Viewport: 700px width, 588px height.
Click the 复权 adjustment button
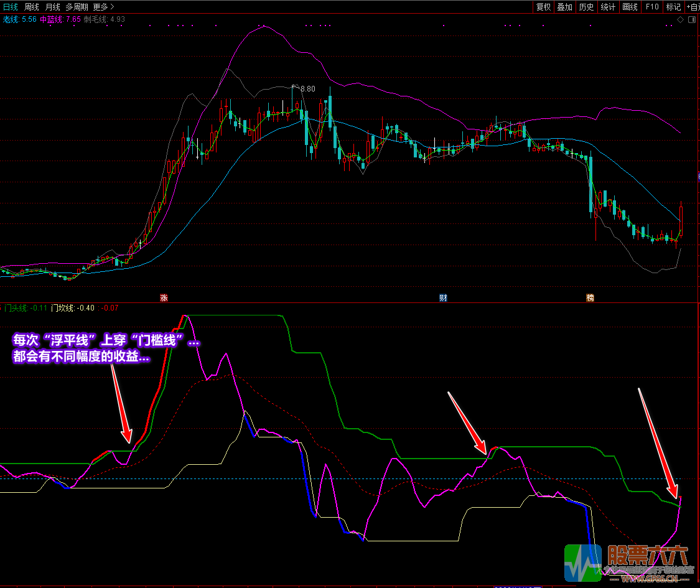(543, 7)
